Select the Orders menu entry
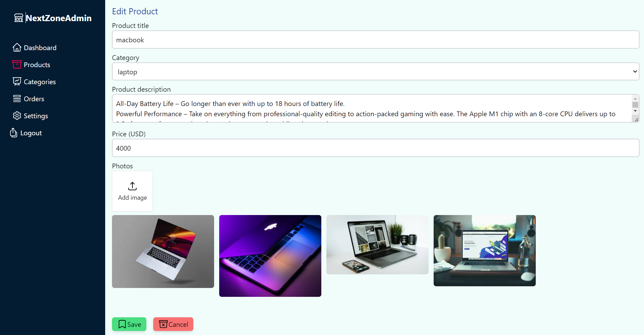644x335 pixels. (34, 98)
